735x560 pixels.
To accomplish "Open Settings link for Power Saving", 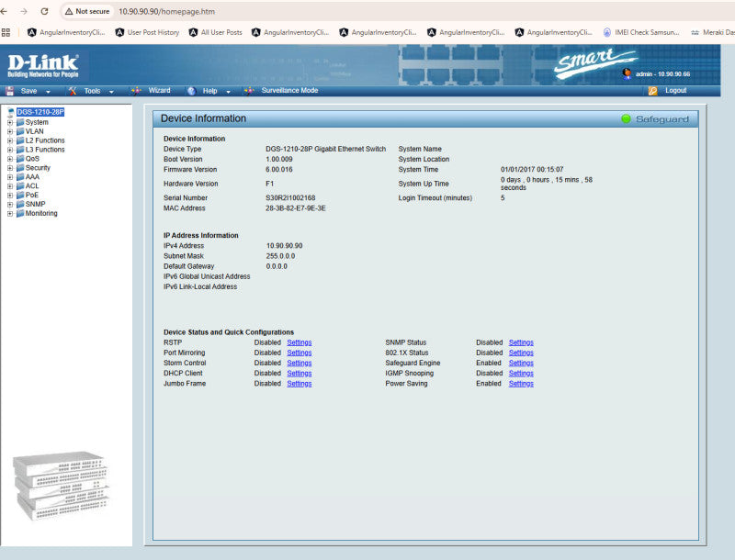I will tap(521, 384).
